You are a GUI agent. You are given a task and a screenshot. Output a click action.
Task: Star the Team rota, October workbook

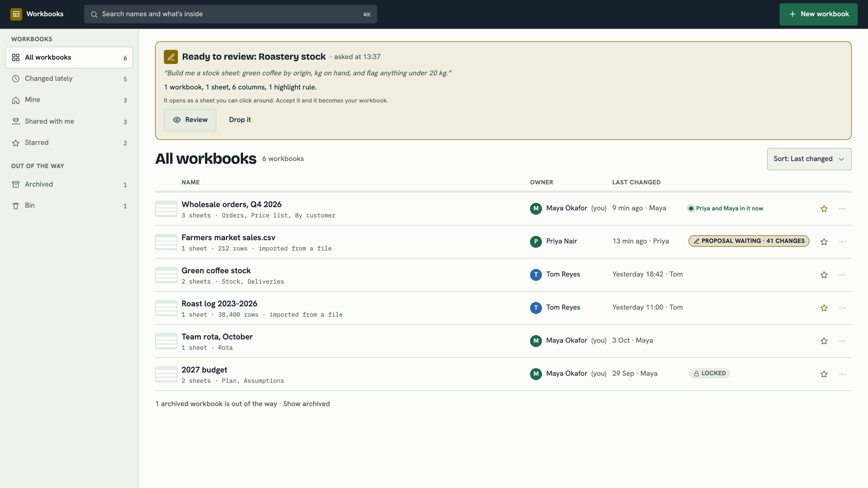[824, 341]
